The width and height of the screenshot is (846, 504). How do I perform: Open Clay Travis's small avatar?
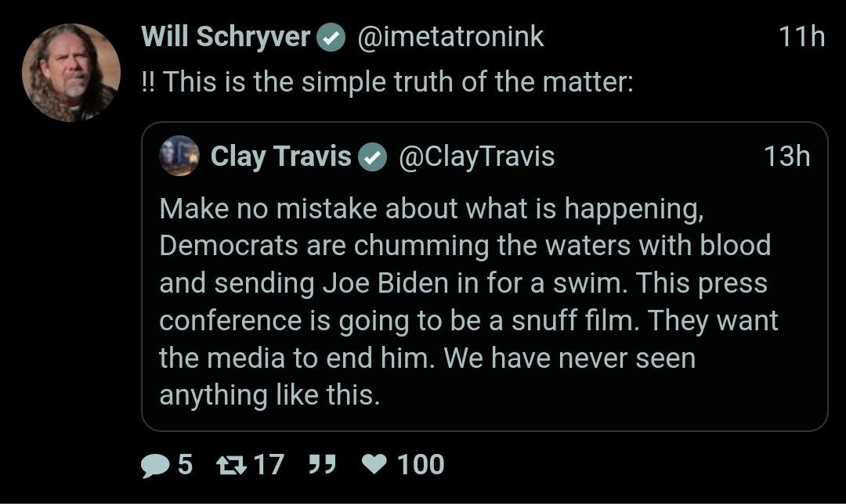tap(179, 156)
